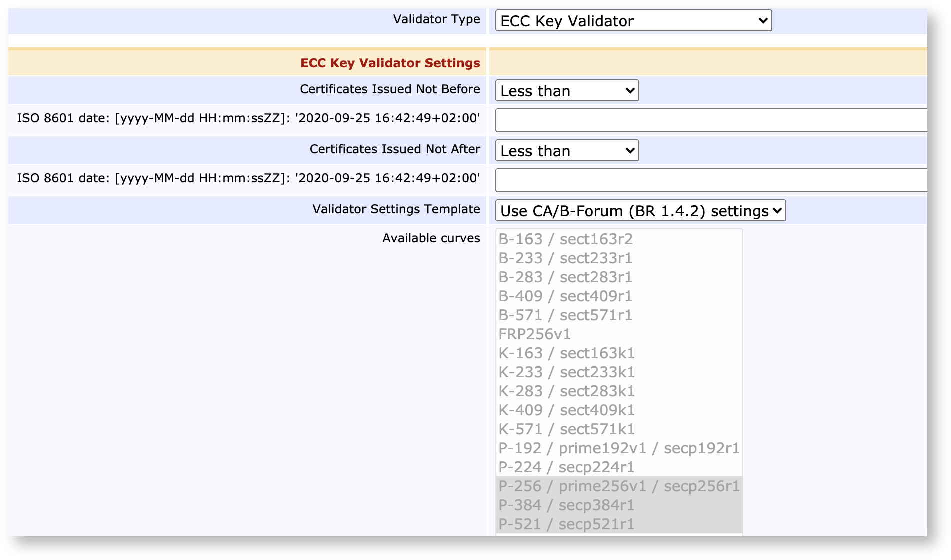
Task: Open the Validator Settings Template dropdown
Action: [639, 210]
